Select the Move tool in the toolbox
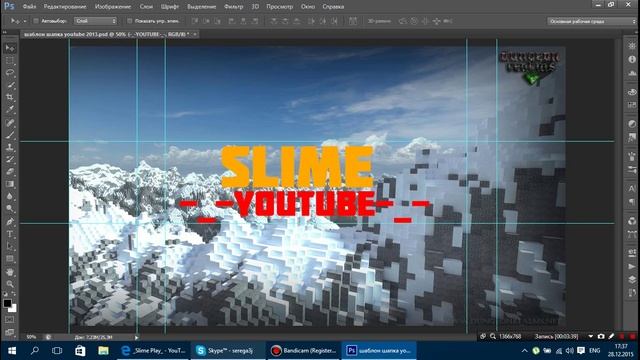The width and height of the screenshot is (640, 360). click(10, 48)
